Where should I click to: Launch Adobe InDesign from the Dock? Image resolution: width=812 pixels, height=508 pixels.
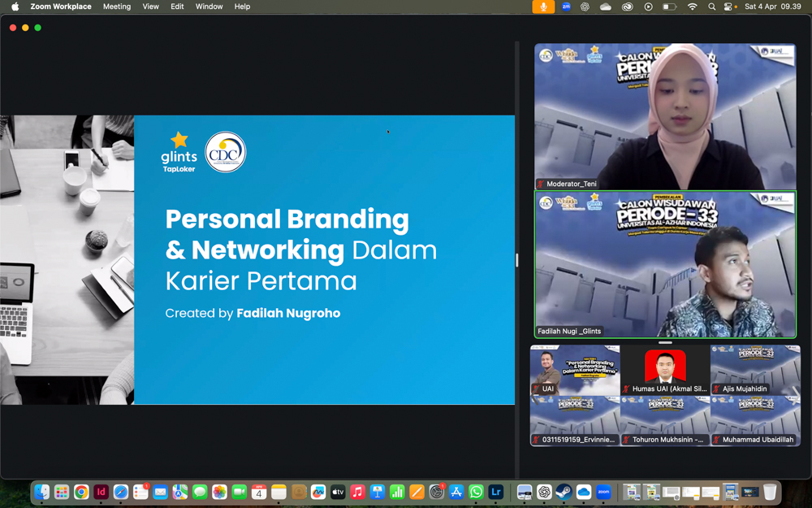101,492
